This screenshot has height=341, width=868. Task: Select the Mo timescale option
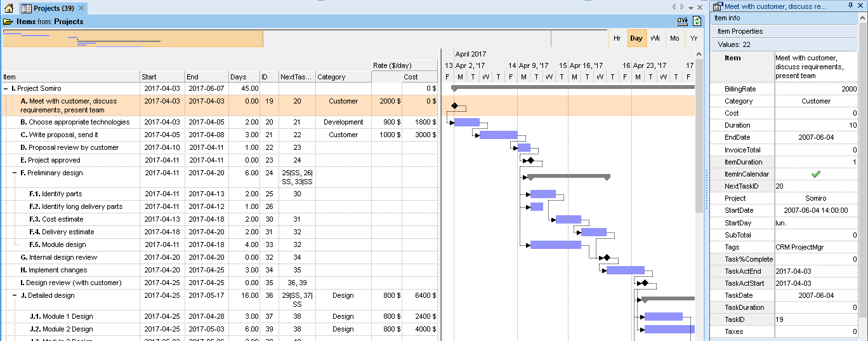click(x=674, y=38)
